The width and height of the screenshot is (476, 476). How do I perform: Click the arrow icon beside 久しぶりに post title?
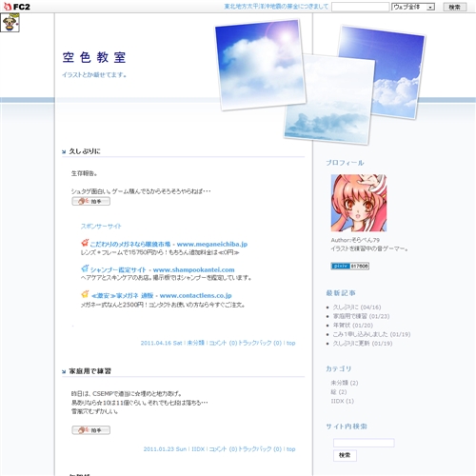click(x=64, y=152)
